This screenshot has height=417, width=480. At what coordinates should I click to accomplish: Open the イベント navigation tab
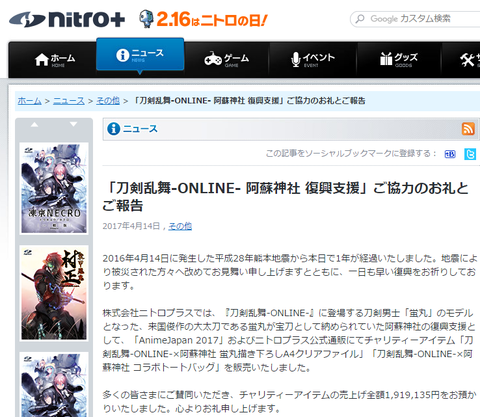[x=313, y=60]
